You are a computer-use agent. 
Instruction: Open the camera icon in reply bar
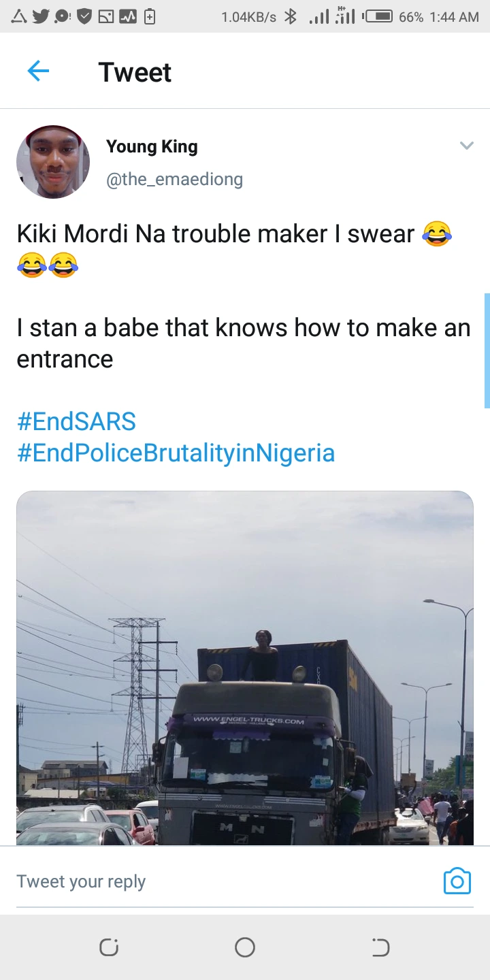(457, 881)
